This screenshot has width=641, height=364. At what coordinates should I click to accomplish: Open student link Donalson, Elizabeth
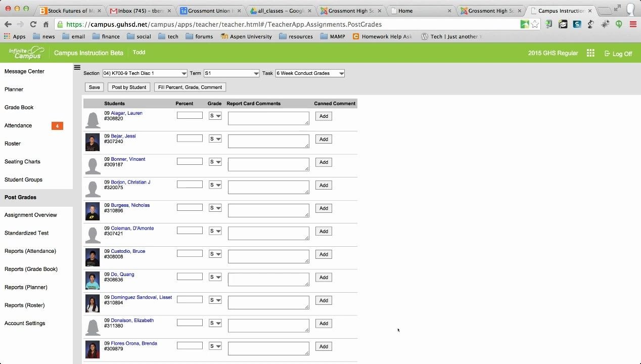[x=132, y=321]
